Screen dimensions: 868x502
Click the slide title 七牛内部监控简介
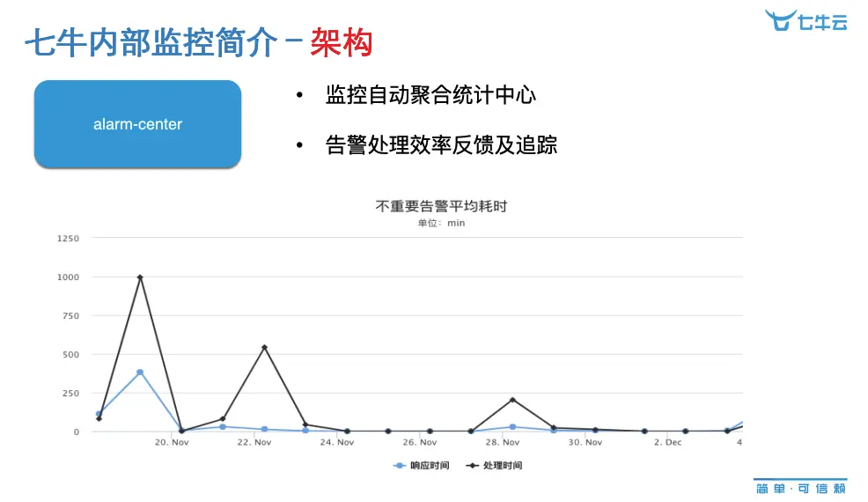[151, 42]
